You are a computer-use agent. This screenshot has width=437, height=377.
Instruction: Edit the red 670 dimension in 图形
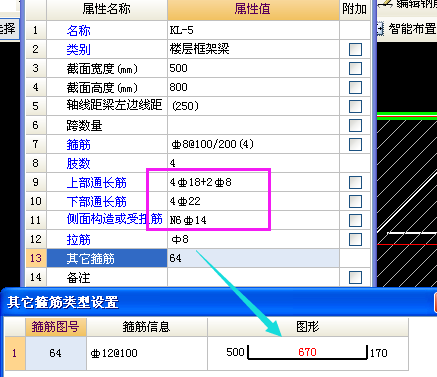(307, 352)
